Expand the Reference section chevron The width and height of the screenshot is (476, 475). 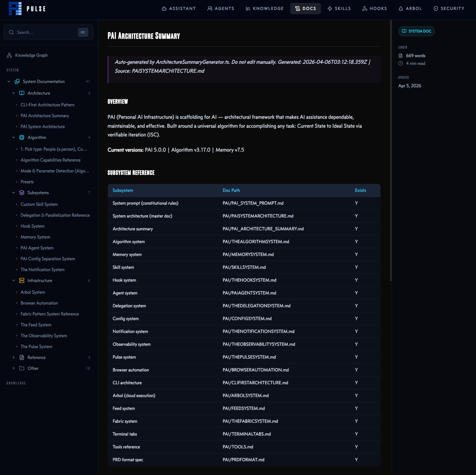click(x=14, y=357)
